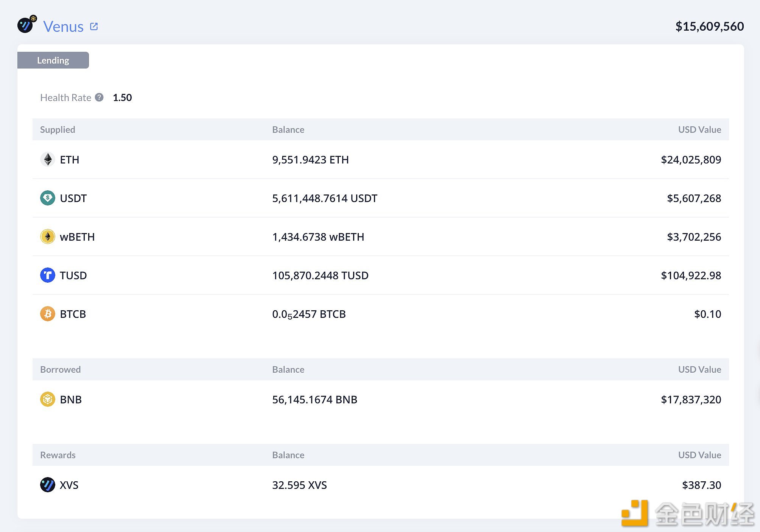Click the Balance header in Rewards table
The height and width of the screenshot is (532, 760).
(x=288, y=455)
